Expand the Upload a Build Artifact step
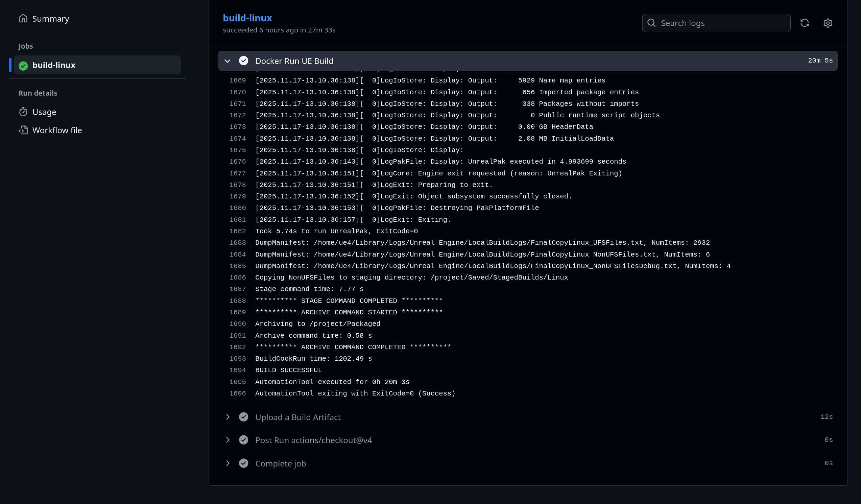 click(228, 417)
